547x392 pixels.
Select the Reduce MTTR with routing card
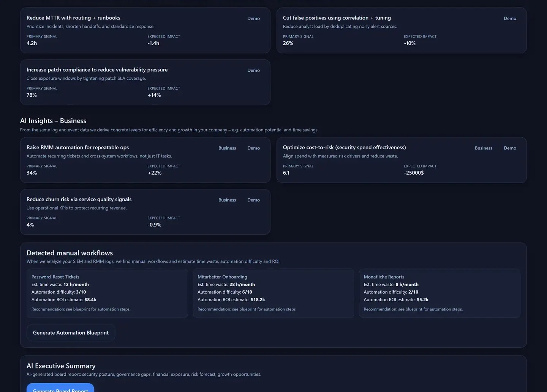click(x=145, y=30)
